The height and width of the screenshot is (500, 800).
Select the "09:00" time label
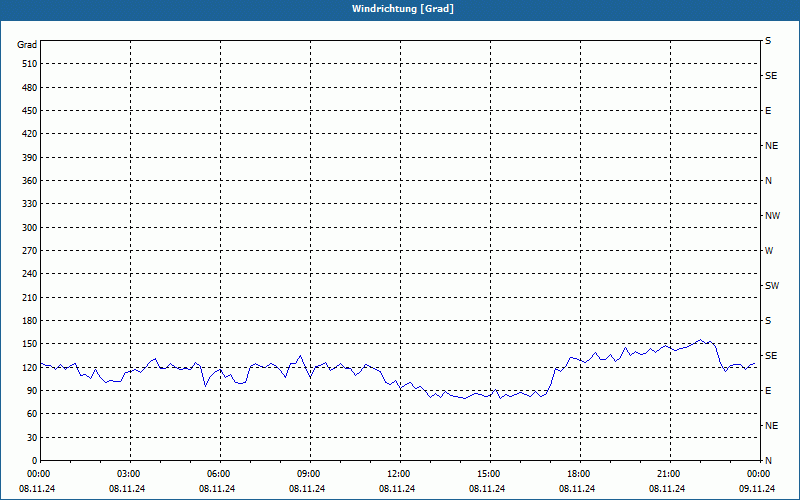[x=308, y=474]
